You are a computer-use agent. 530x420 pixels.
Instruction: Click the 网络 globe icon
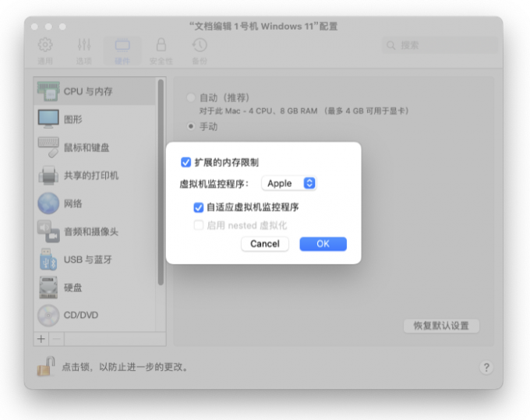48,203
